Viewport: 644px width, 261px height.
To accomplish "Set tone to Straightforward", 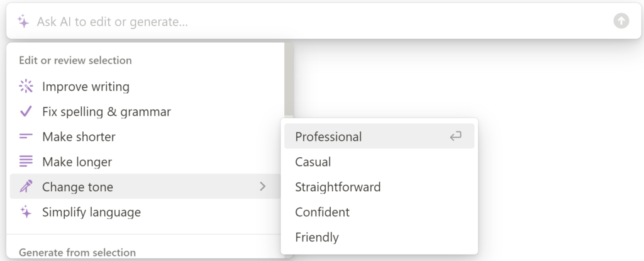I will pyautogui.click(x=379, y=187).
